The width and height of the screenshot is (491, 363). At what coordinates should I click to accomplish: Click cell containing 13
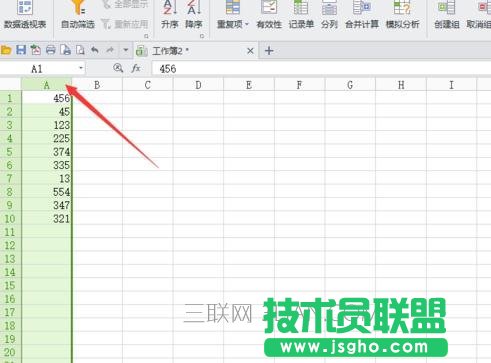47,178
